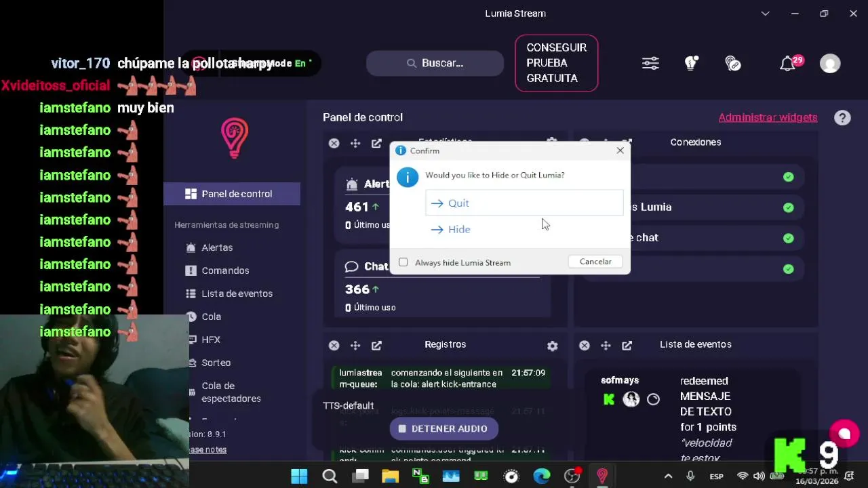The width and height of the screenshot is (868, 488).
Task: Click the microphone icon in system tray
Action: pyautogui.click(x=690, y=476)
